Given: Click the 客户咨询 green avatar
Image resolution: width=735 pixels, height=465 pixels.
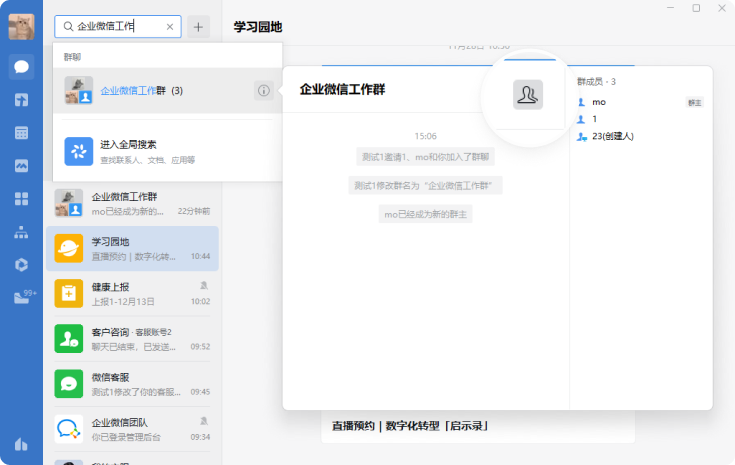Looking at the screenshot, I should [x=68, y=338].
